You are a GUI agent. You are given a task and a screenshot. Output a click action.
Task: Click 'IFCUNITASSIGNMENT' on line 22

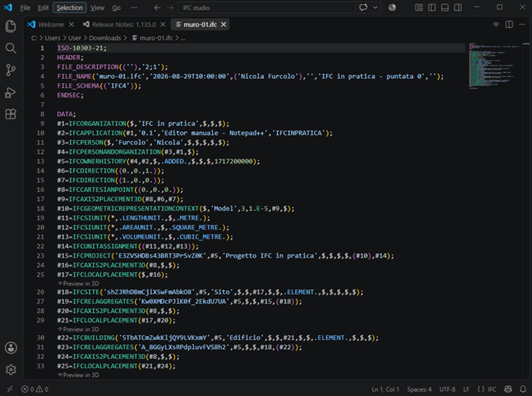(105, 246)
